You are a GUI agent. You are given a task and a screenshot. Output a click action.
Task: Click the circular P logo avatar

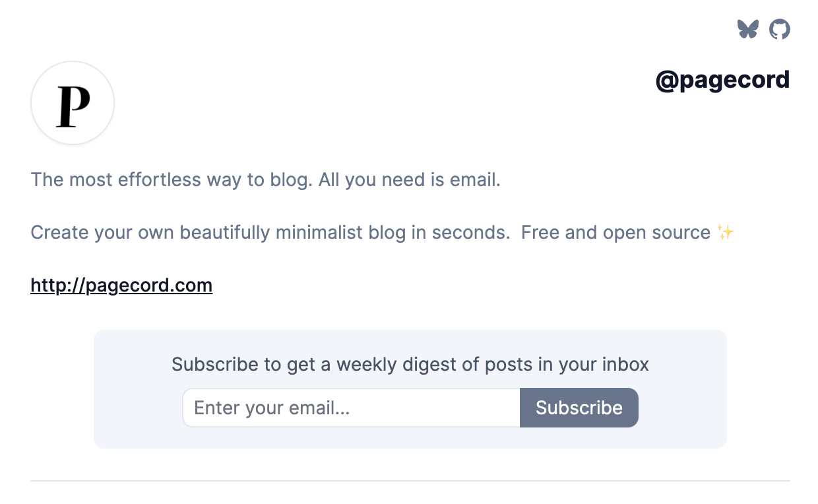point(73,103)
